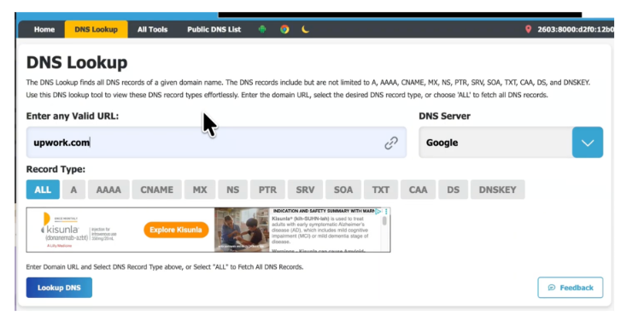The width and height of the screenshot is (644, 321).
Task: Click the 'DNS Server' label
Action: coord(444,116)
